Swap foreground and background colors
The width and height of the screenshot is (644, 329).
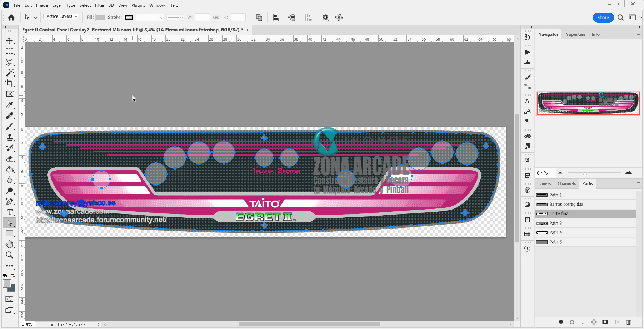point(13,275)
